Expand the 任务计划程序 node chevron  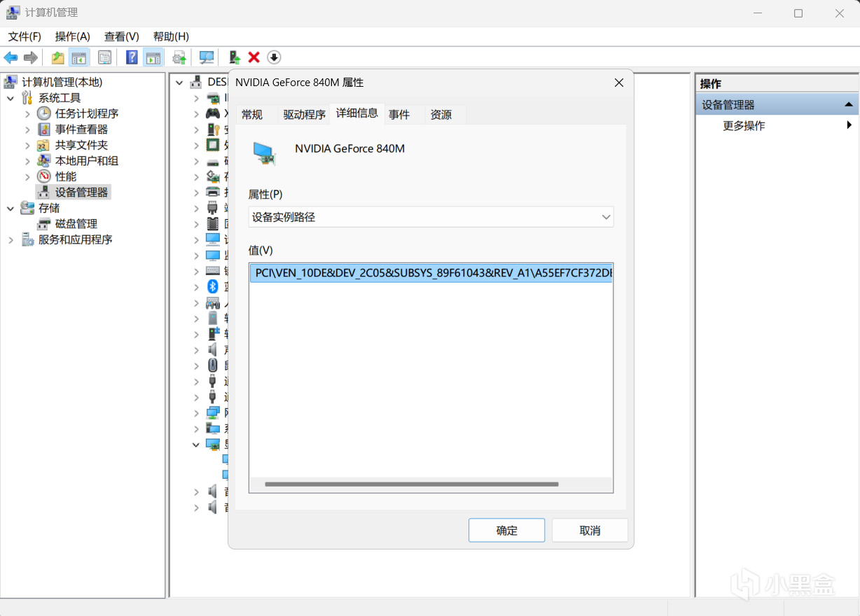pyautogui.click(x=27, y=113)
